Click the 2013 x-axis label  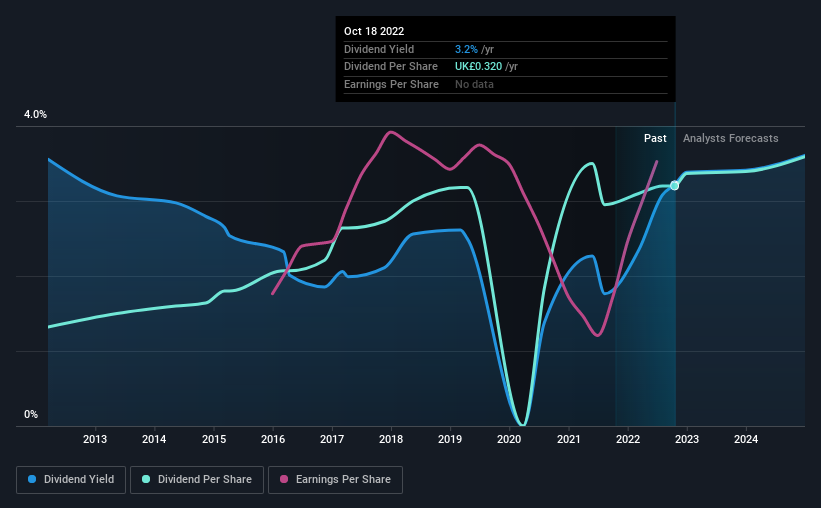(x=95, y=439)
